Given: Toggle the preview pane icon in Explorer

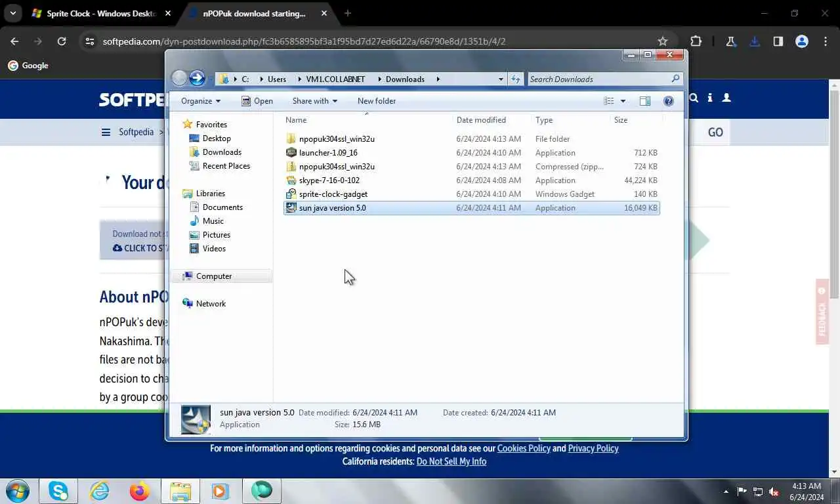Looking at the screenshot, I should click(x=644, y=101).
